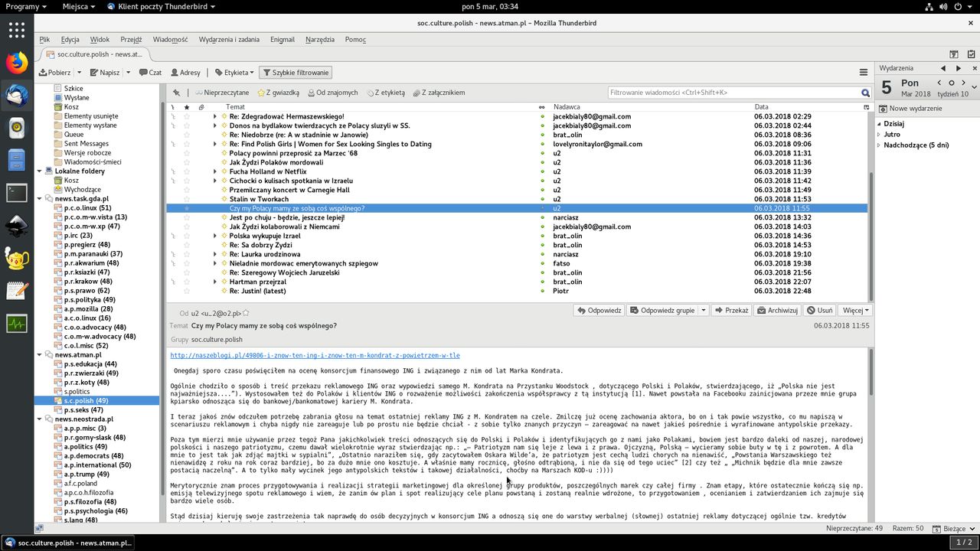Expand the 'Hartman przejrzal' thread
Screen dimensions: 980x551
tap(215, 282)
